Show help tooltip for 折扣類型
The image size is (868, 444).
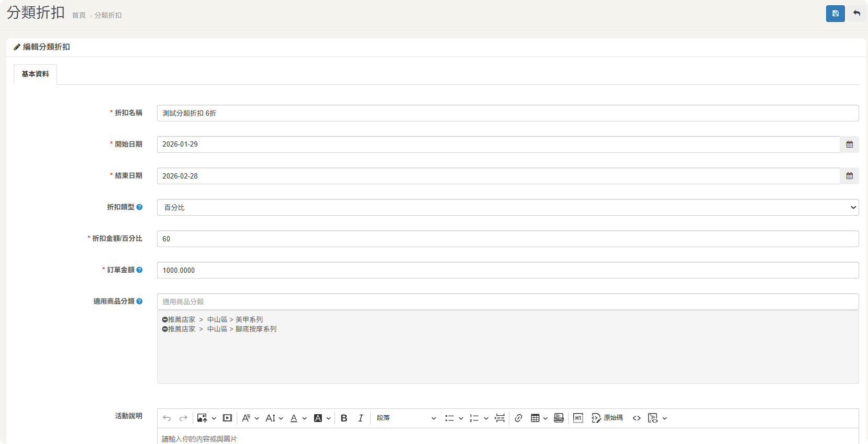pos(139,207)
